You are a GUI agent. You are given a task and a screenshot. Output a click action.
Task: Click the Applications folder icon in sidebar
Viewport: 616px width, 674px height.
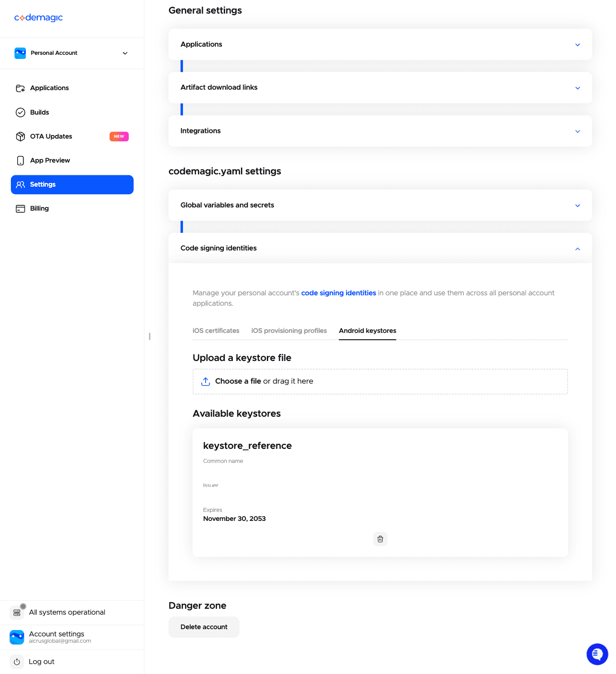click(x=20, y=88)
